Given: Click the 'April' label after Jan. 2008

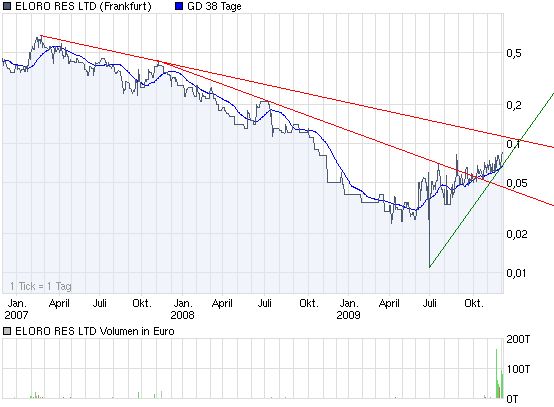Looking at the screenshot, I should (222, 303).
